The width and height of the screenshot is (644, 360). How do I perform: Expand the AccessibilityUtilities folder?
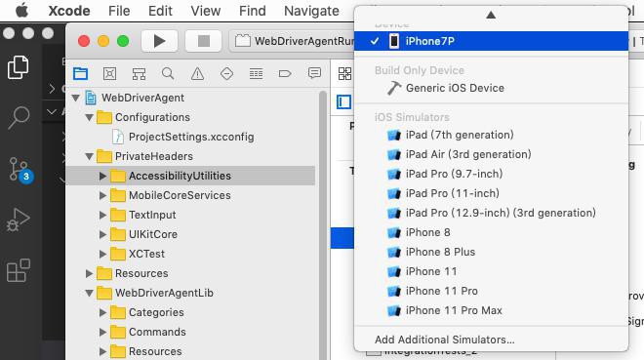point(102,176)
